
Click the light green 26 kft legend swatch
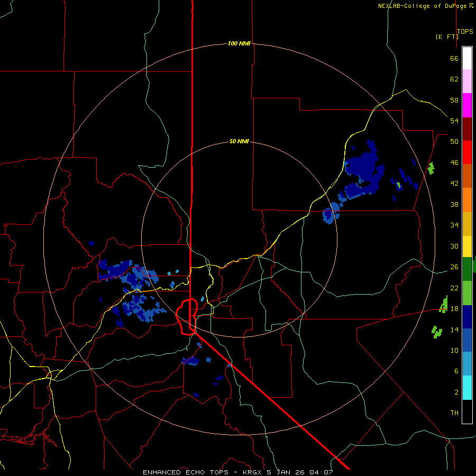click(x=467, y=293)
